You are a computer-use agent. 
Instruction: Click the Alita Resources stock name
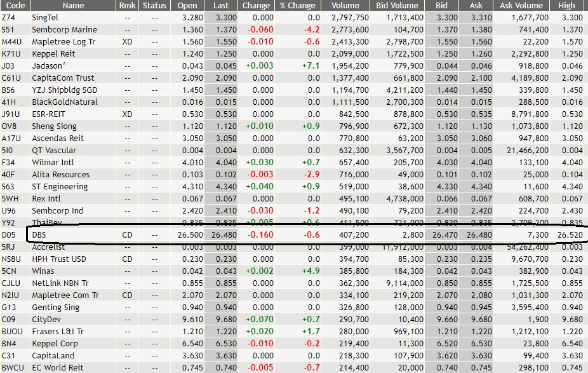(61, 175)
